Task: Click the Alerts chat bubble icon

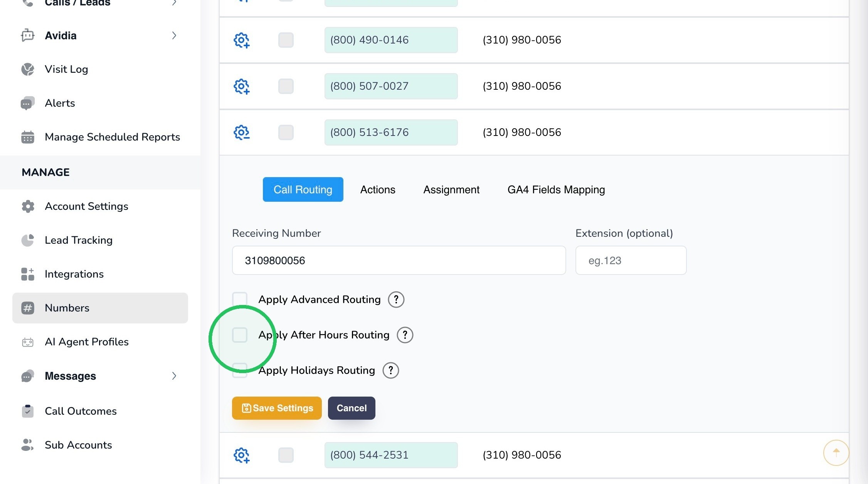Action: click(28, 103)
